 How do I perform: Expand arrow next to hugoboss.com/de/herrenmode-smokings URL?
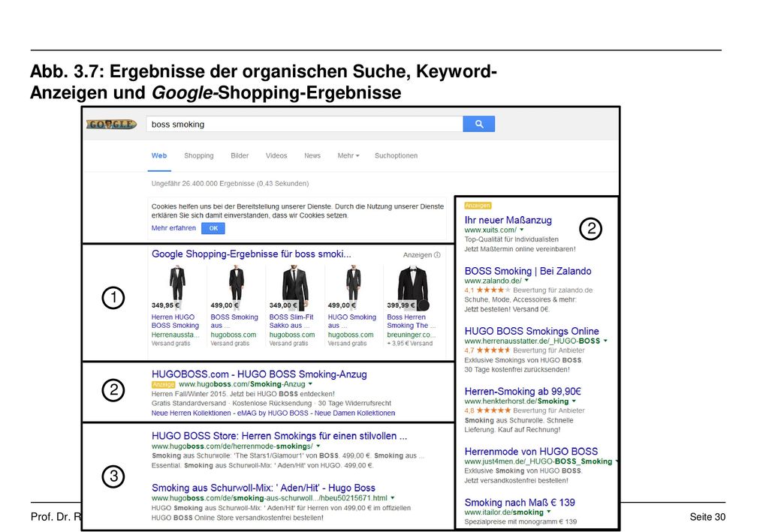[x=318, y=446]
